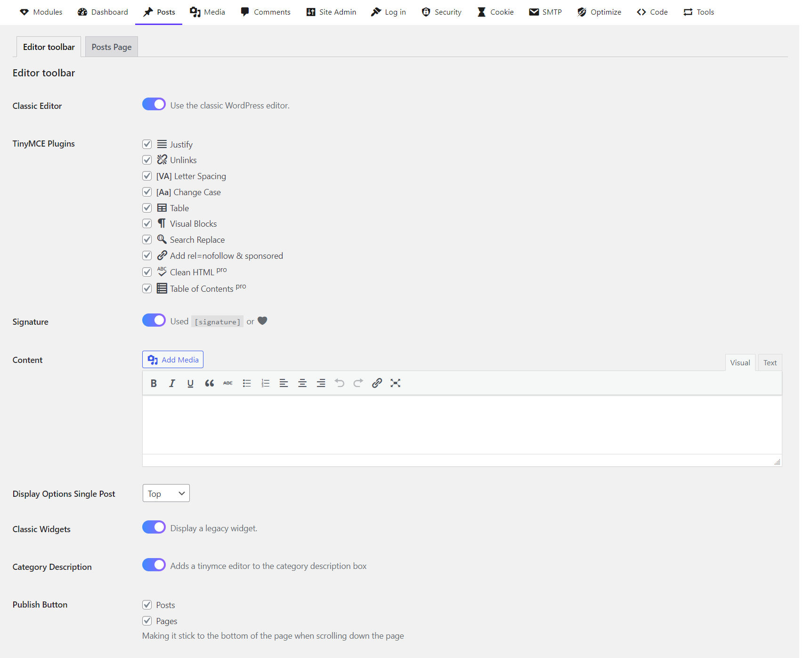Click the undo arrow in editor
This screenshot has height=658, width=812.
point(340,383)
